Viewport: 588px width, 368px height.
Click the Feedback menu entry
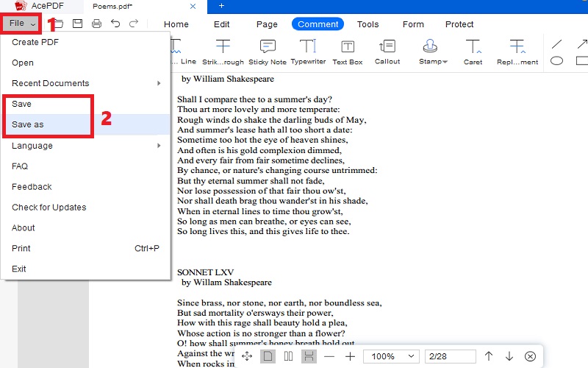coord(85,187)
